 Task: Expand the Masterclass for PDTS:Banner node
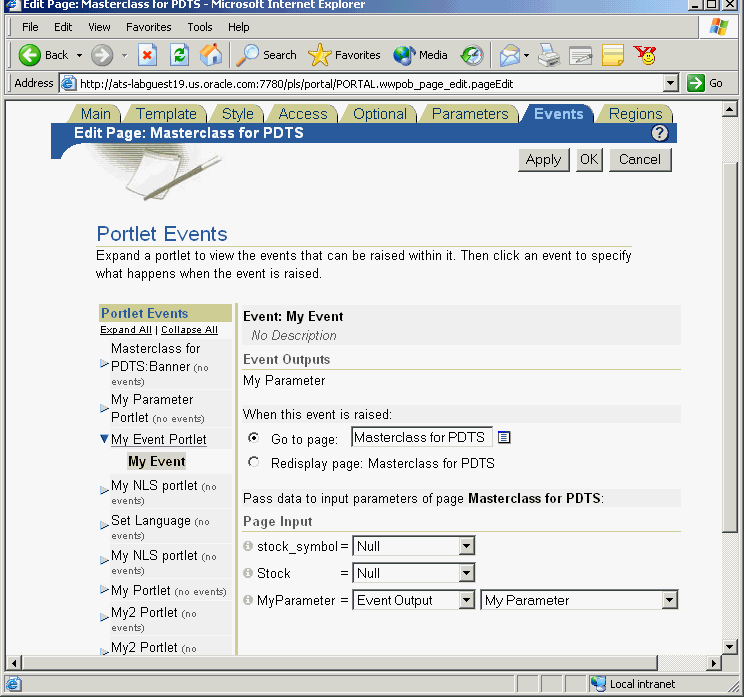tap(104, 364)
